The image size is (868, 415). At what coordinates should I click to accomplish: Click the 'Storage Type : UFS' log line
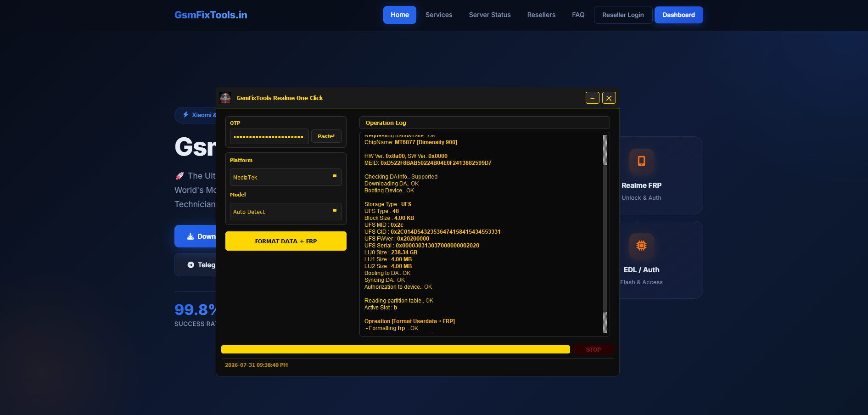tap(388, 204)
